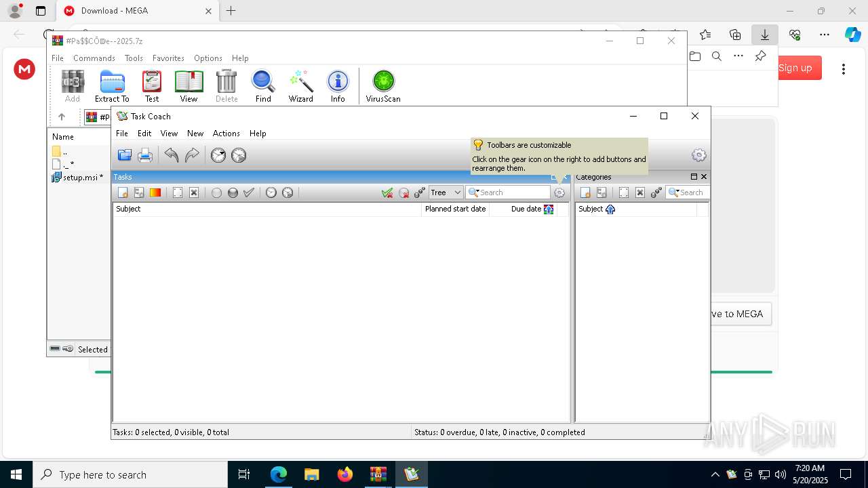Launch Wizard wand in WinRAR
Image resolution: width=868 pixels, height=488 pixels.
(300, 86)
